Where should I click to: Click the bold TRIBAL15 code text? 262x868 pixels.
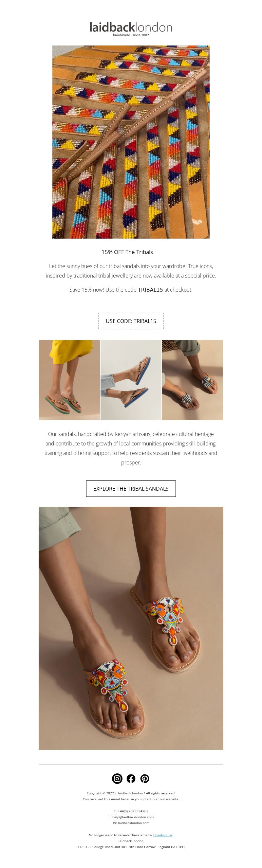point(150,290)
